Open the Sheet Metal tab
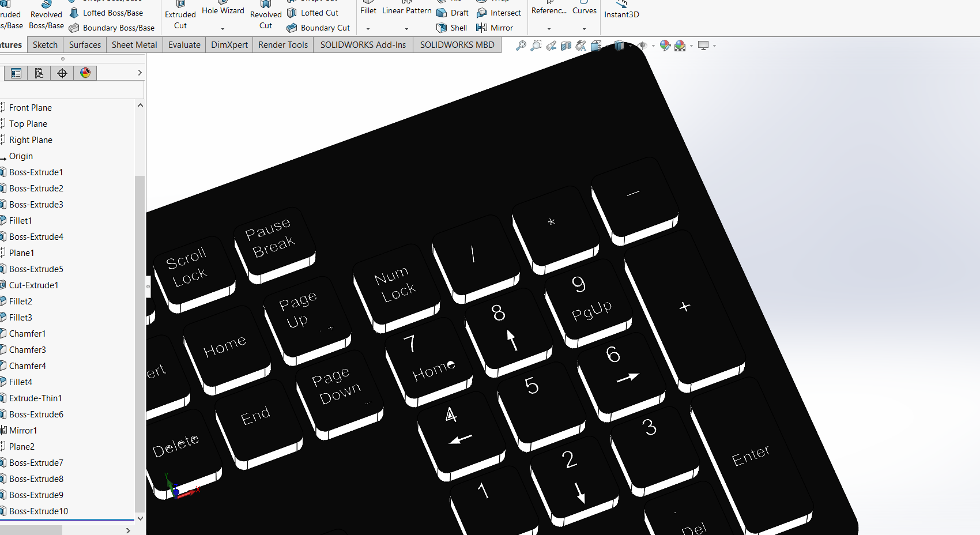Image resolution: width=980 pixels, height=535 pixels. (134, 45)
